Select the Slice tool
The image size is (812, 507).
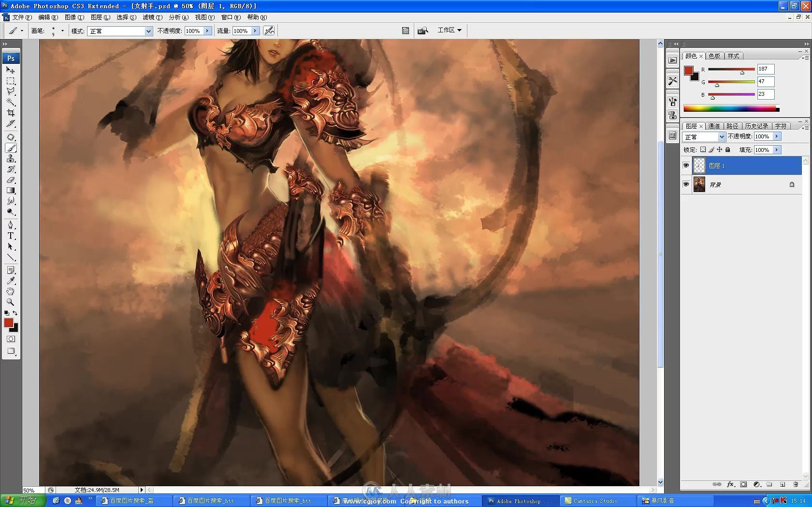point(11,123)
